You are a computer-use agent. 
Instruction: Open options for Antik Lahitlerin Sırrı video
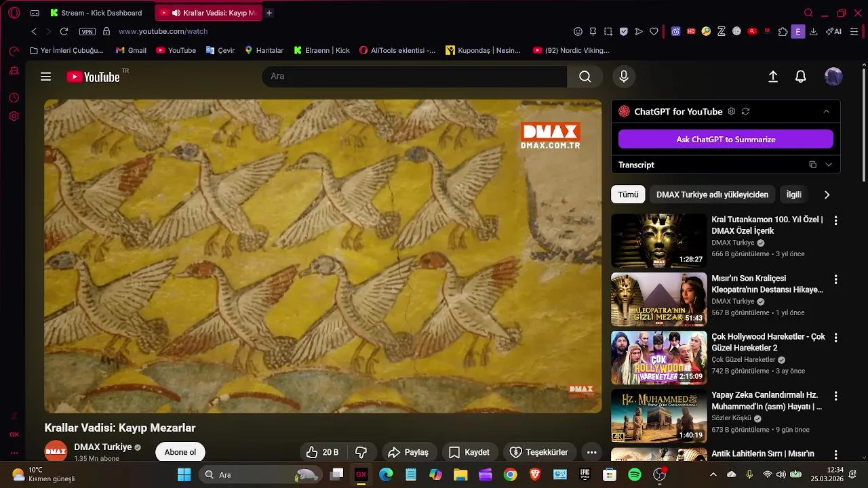click(x=835, y=454)
